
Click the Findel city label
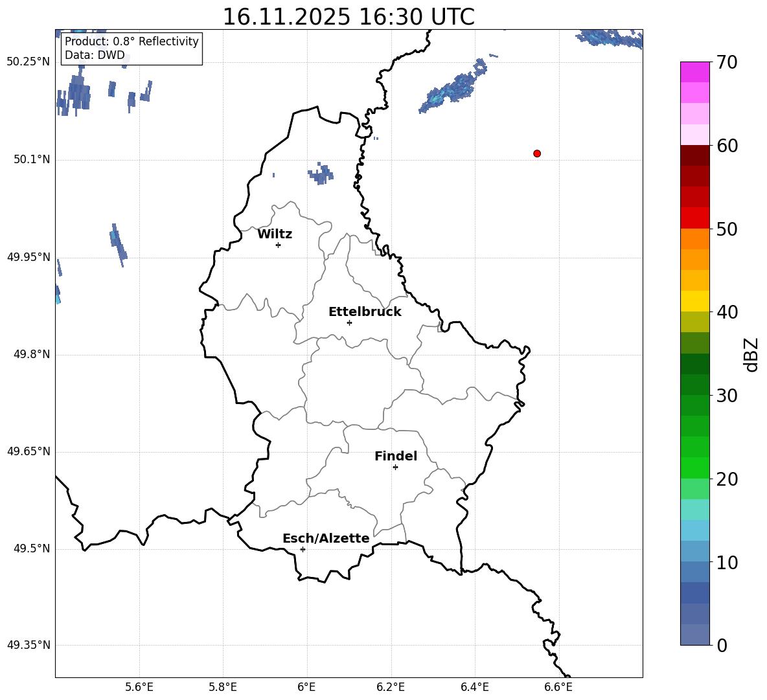pos(396,457)
